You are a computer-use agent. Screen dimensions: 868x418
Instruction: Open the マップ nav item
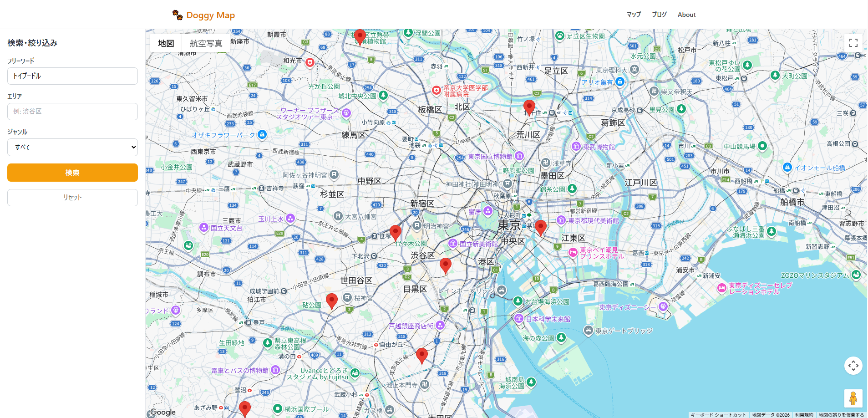[x=634, y=15]
